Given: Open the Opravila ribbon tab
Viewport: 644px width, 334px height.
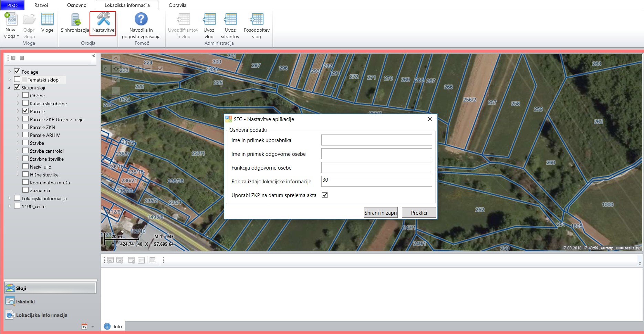Looking at the screenshot, I should coord(177,5).
